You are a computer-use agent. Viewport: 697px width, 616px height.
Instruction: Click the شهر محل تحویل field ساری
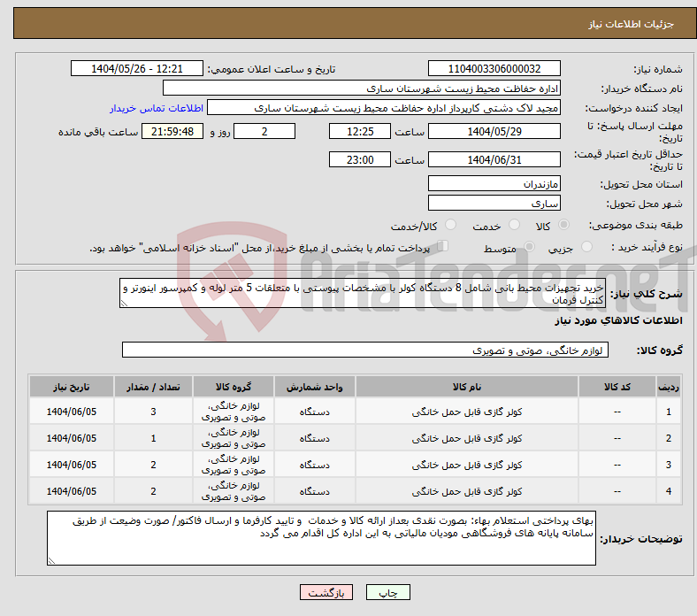click(x=494, y=203)
